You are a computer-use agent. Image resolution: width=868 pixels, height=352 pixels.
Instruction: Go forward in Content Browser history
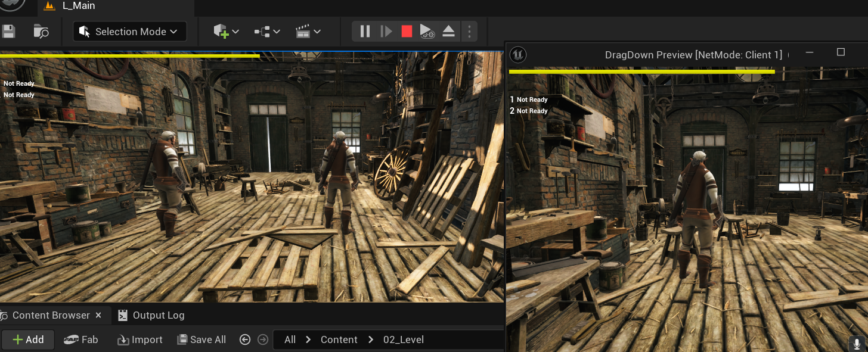[x=262, y=339]
